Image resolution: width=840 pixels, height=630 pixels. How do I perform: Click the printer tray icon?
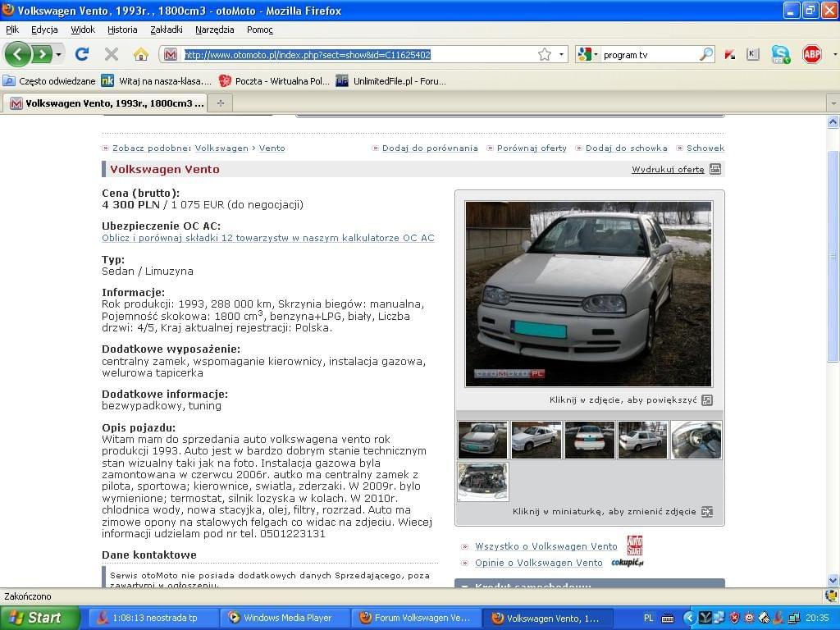(765, 619)
